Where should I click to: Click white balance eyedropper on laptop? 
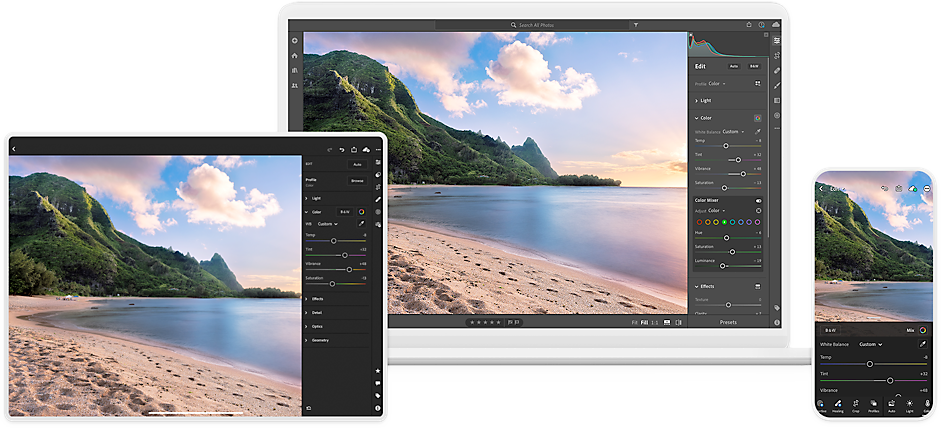758,131
